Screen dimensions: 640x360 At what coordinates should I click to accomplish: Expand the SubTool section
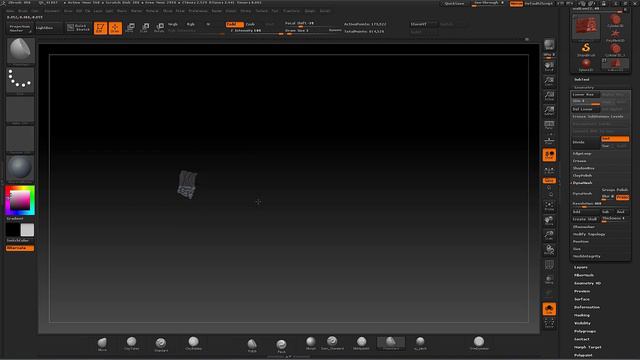click(582, 80)
